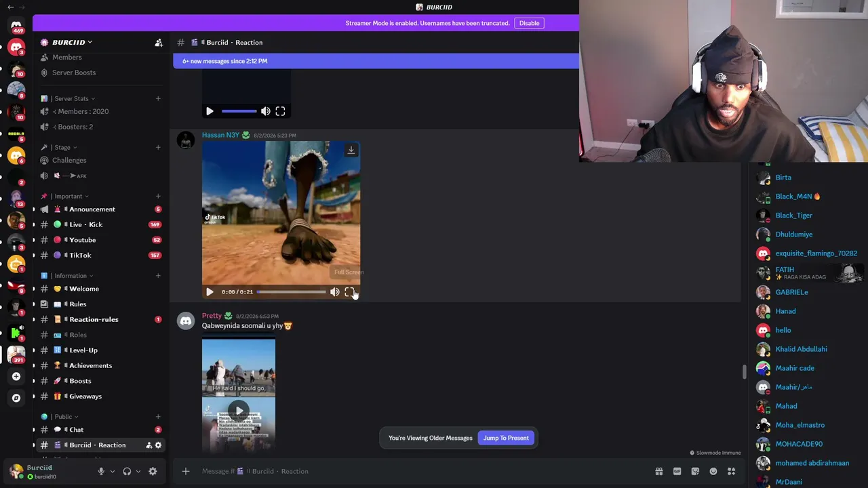Collapse the Server Stats category
Screen dimensions: 868x488
72,98
